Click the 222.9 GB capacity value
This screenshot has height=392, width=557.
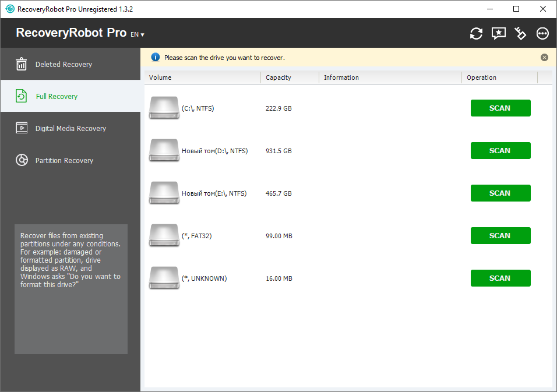pyautogui.click(x=278, y=108)
